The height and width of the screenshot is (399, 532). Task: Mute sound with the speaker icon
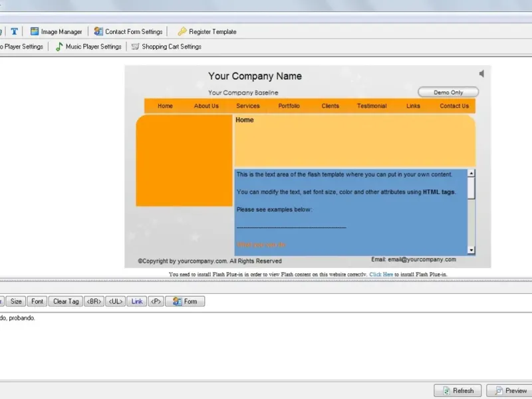point(481,74)
